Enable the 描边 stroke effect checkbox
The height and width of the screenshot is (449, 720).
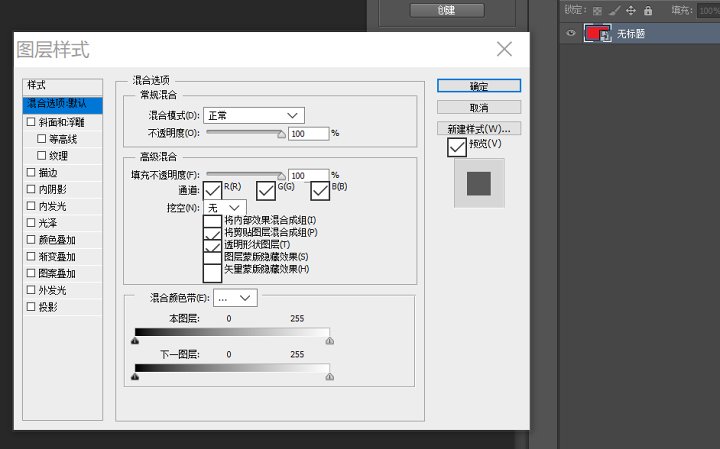(x=31, y=173)
